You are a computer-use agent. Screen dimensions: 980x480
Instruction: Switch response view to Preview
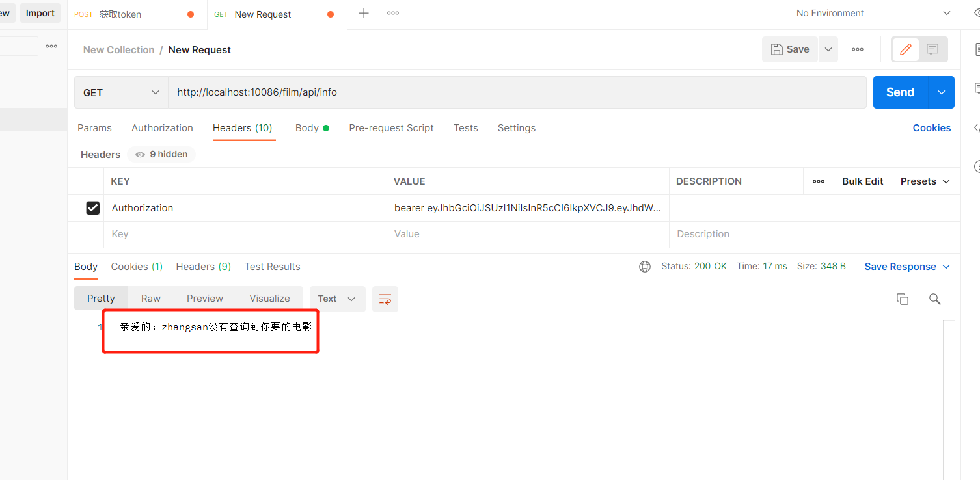pyautogui.click(x=205, y=299)
